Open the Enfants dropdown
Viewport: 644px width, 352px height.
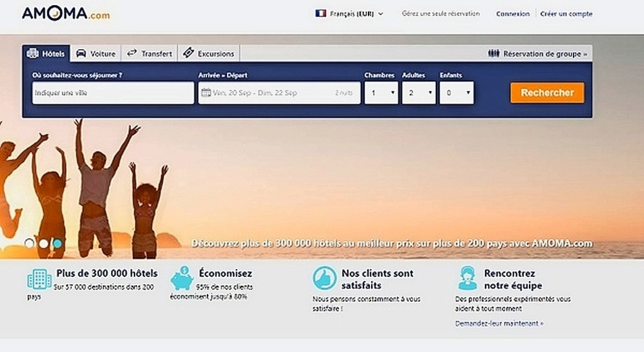click(x=457, y=93)
